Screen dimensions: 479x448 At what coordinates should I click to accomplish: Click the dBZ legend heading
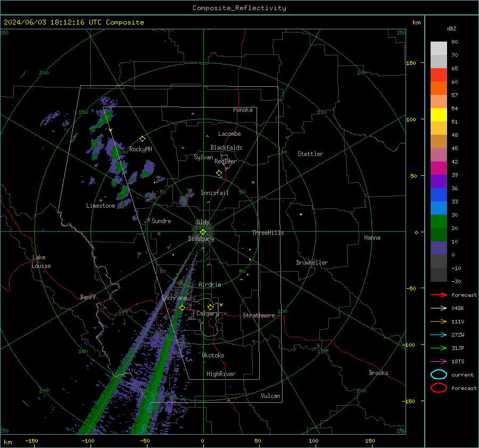(451, 29)
